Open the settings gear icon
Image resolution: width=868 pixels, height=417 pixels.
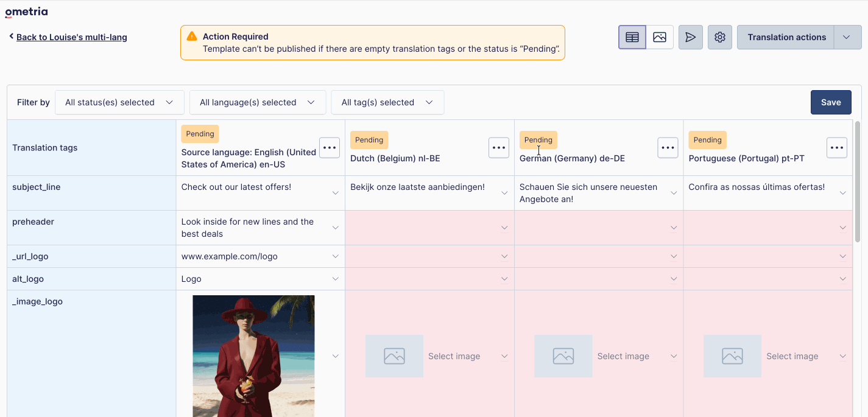coord(719,37)
